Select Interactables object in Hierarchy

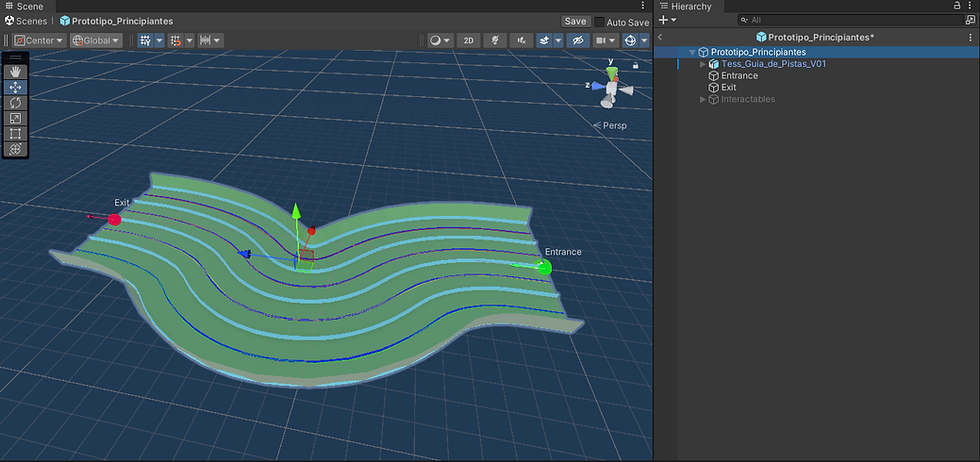[x=748, y=99]
